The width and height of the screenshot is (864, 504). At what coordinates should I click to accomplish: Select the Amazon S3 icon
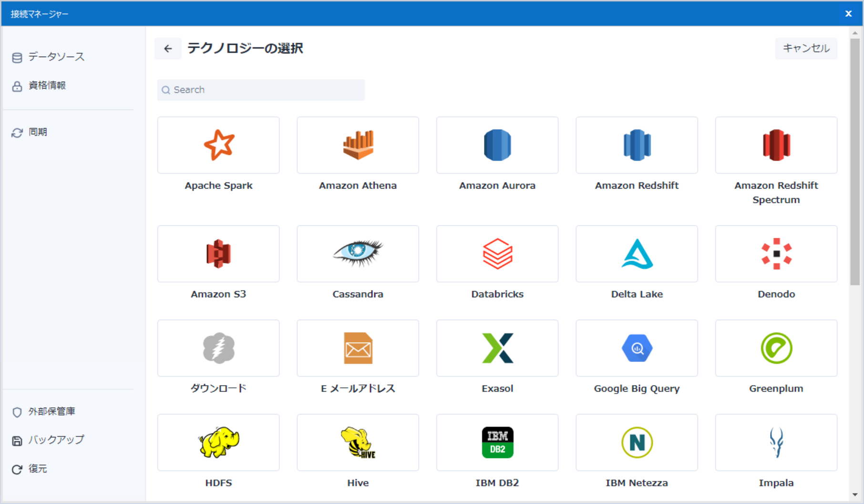point(218,253)
